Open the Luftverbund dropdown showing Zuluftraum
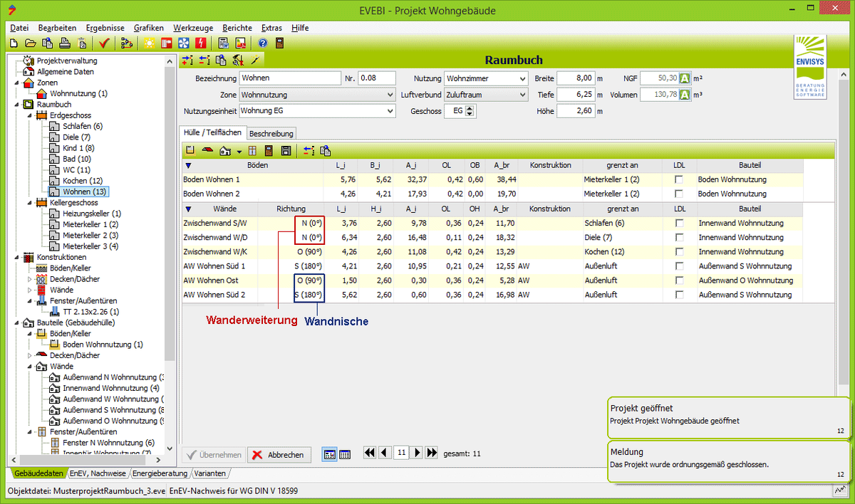 [522, 95]
